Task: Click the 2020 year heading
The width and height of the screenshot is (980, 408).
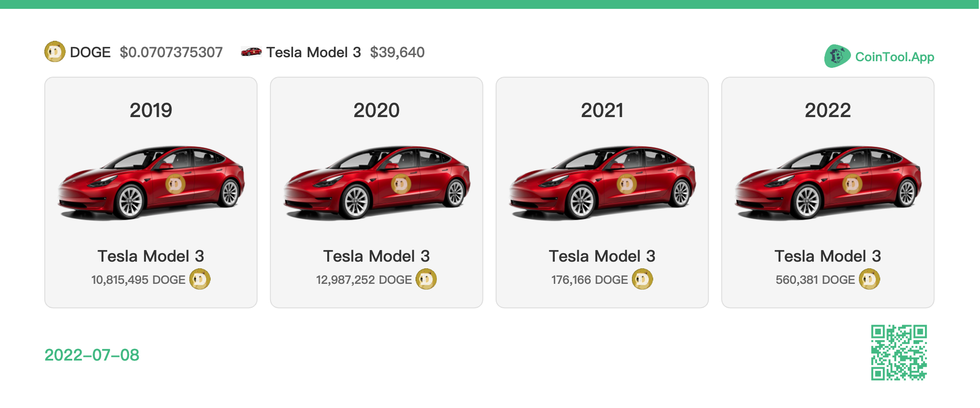Action: (376, 110)
